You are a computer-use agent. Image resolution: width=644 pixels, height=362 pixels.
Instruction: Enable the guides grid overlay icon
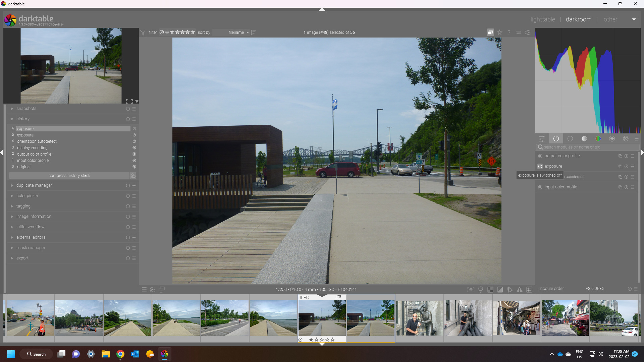point(529,290)
